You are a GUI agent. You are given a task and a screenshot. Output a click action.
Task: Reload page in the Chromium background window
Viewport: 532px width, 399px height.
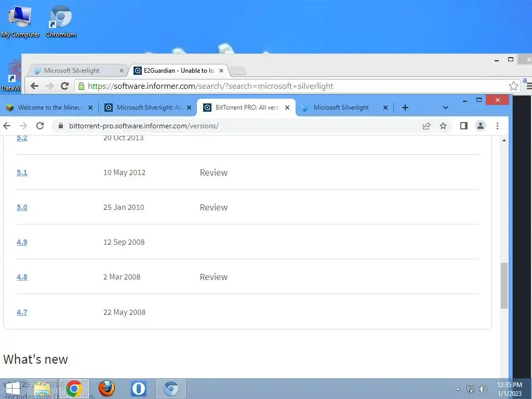point(64,86)
